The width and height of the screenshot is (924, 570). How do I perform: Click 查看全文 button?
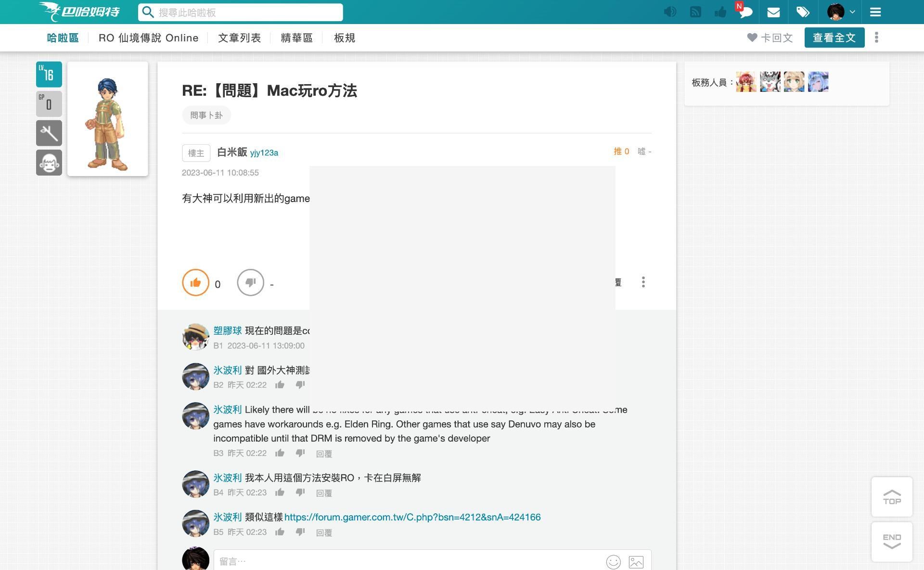click(834, 38)
